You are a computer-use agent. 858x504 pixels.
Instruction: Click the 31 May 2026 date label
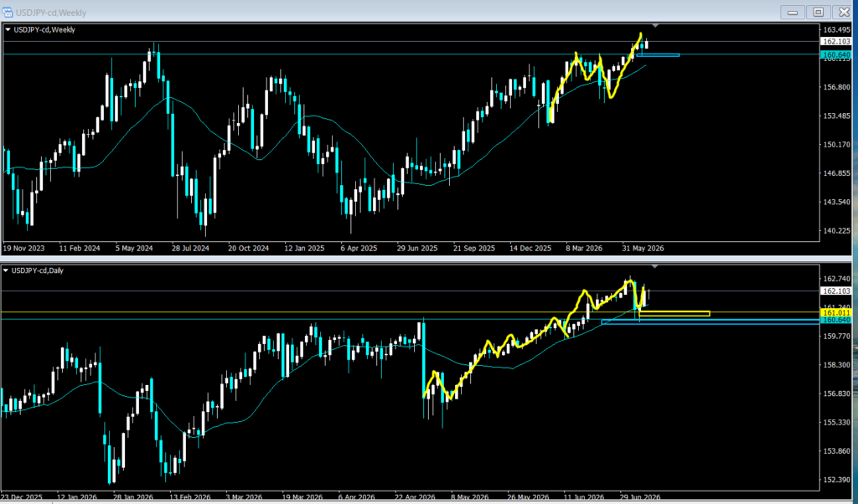click(643, 248)
